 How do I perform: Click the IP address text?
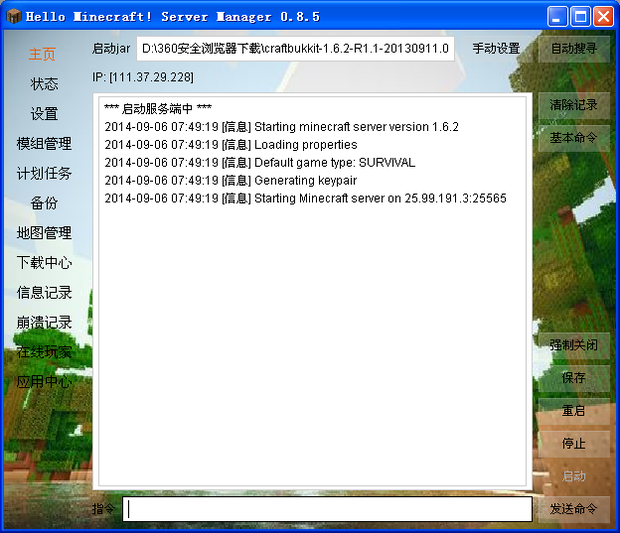pos(143,77)
